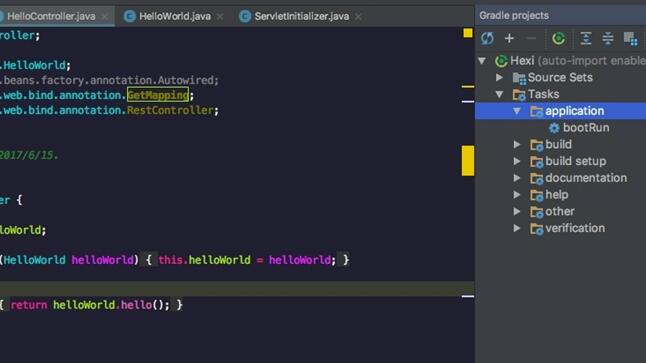Click the return keyword in code
This screenshot has width=646, height=363.
pos(29,305)
